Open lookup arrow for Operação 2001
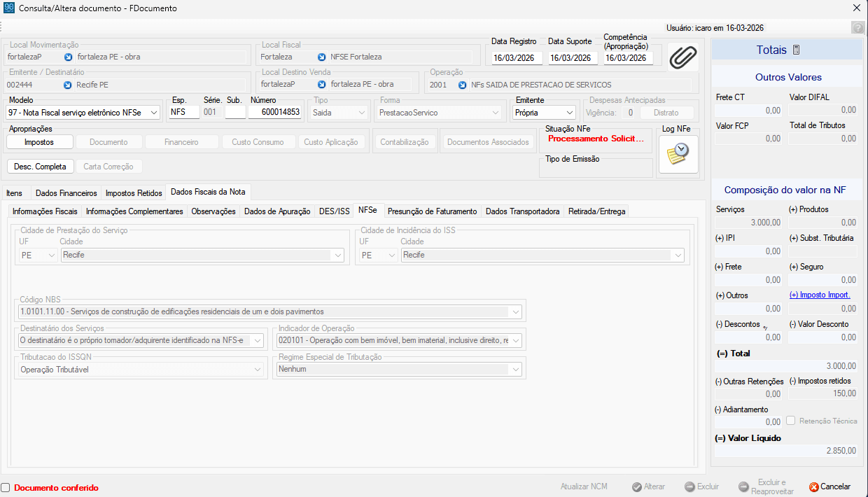This screenshot has height=497, width=868. coord(463,85)
